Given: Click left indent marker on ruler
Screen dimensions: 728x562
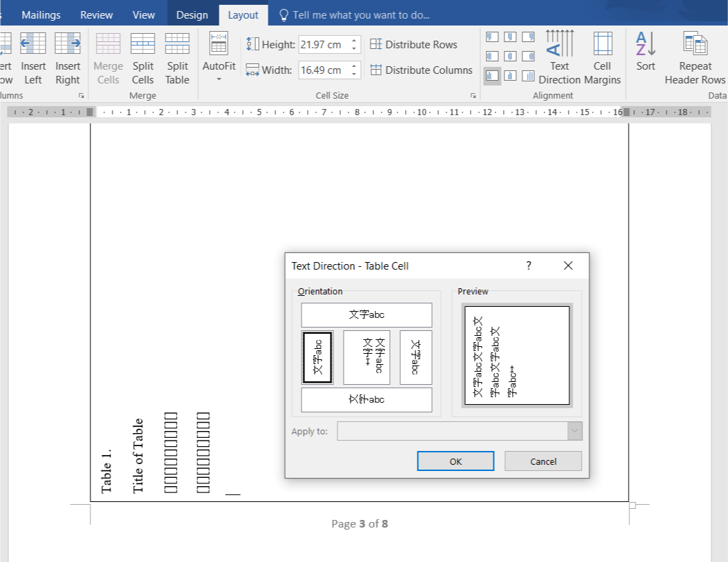Looking at the screenshot, I should click(90, 112).
